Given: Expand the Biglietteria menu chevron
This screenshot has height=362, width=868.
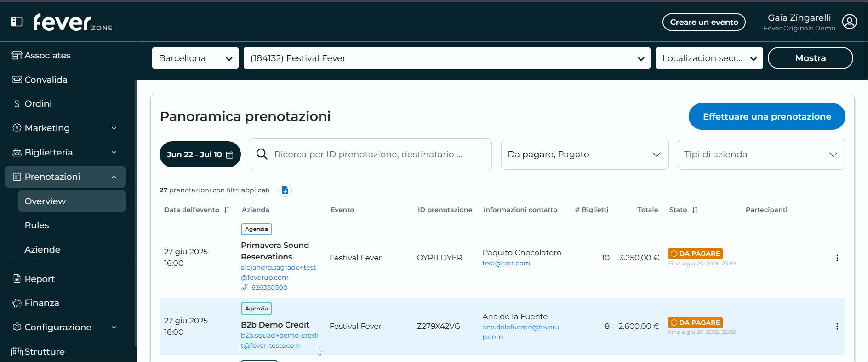Looking at the screenshot, I should [114, 153].
